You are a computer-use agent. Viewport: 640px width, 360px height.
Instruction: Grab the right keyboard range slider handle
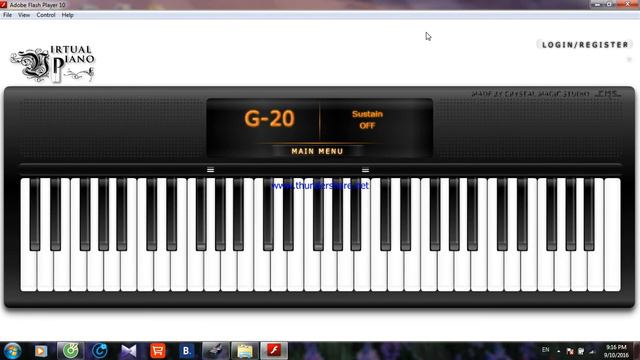(x=365, y=170)
